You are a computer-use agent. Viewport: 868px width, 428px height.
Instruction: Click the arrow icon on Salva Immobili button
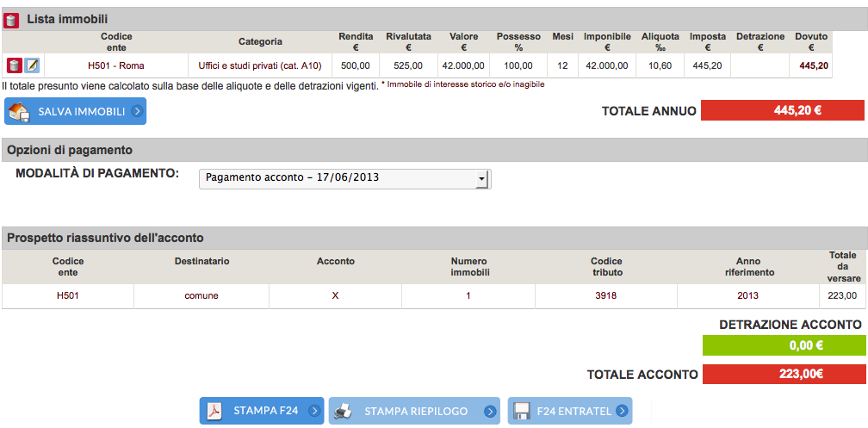click(137, 112)
